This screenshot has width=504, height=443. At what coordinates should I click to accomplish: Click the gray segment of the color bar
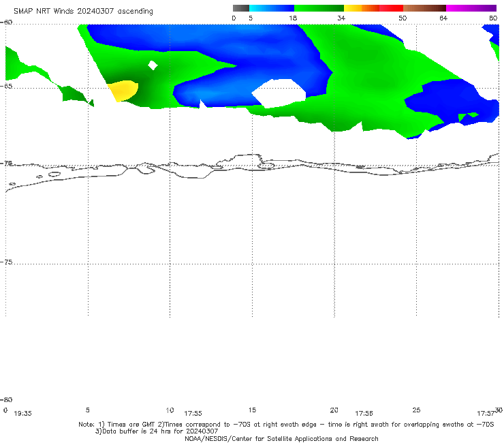point(241,8)
